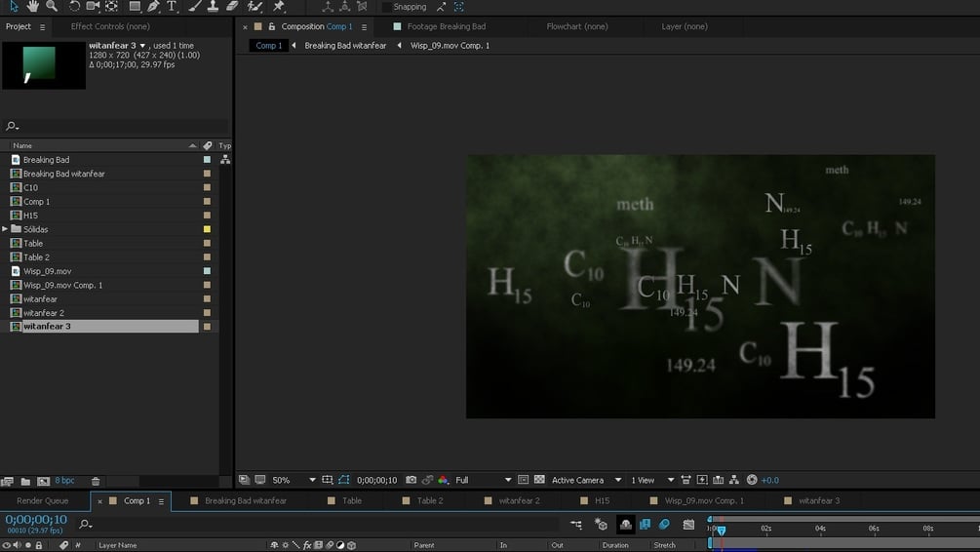
Task: Open the Project panel menu
Action: coord(43,27)
